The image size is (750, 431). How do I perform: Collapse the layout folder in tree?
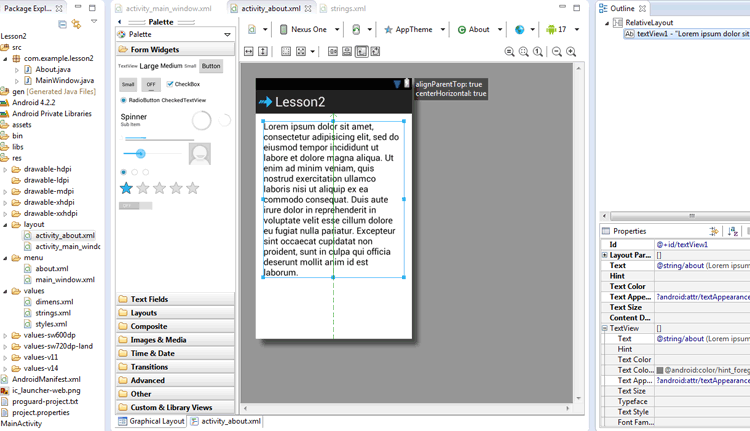[x=5, y=224]
